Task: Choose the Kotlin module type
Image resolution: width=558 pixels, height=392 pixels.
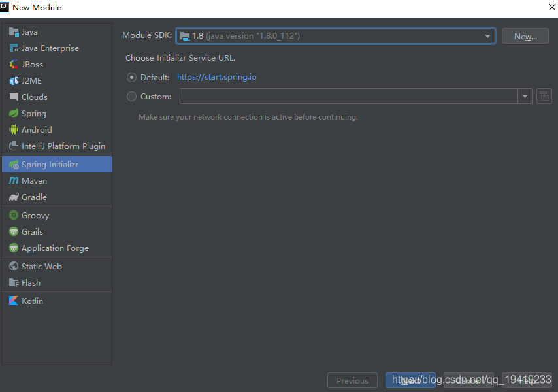Action: pos(57,301)
